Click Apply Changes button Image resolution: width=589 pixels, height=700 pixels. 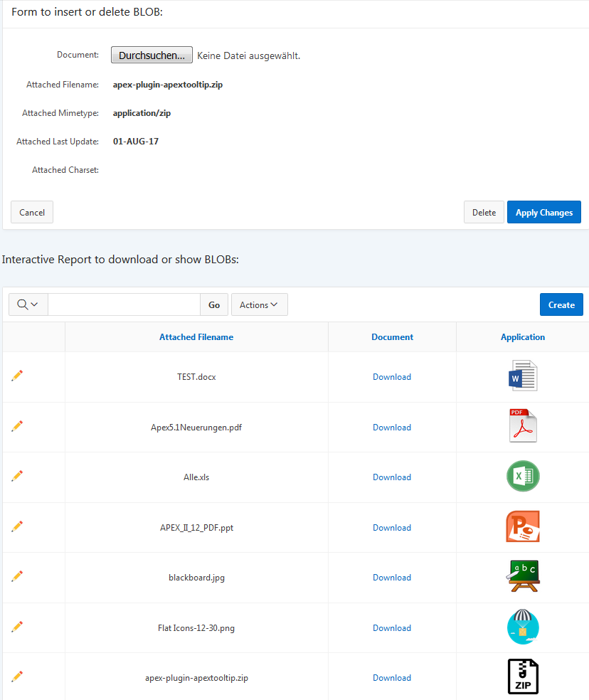click(x=544, y=212)
